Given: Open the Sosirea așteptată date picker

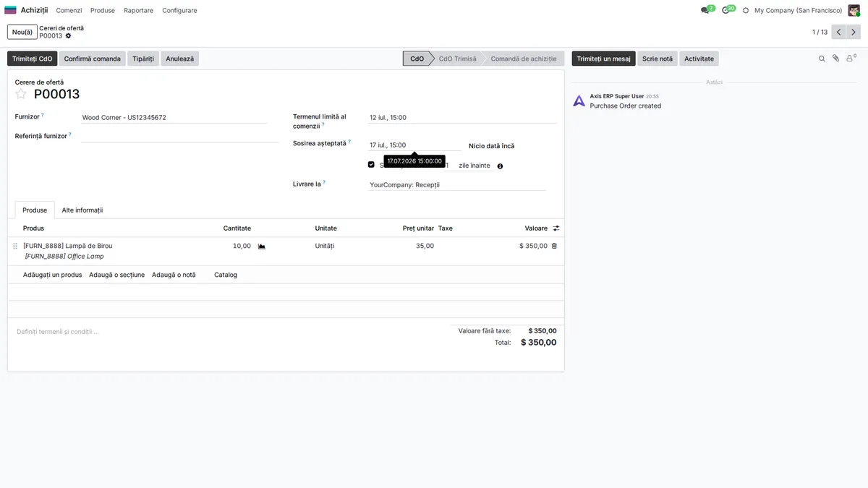Looking at the screenshot, I should [414, 145].
